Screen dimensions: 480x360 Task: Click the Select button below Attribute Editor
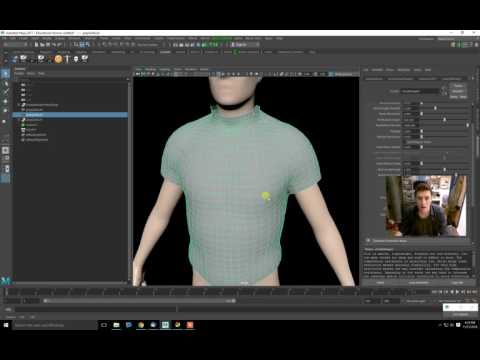[380, 283]
